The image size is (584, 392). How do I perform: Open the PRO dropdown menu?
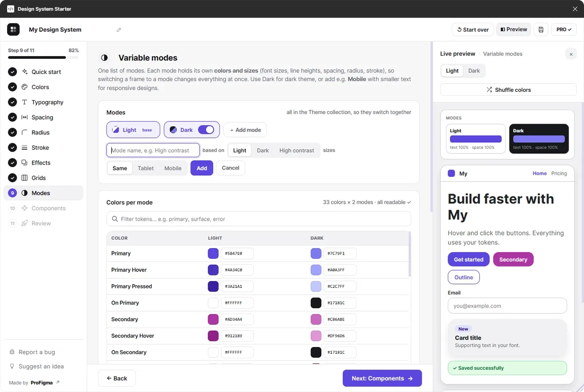[x=564, y=29]
